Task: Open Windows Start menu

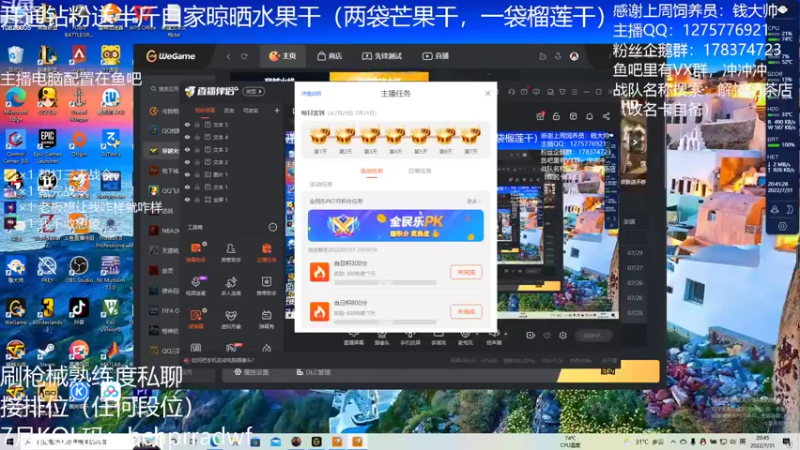Action: coord(9,442)
